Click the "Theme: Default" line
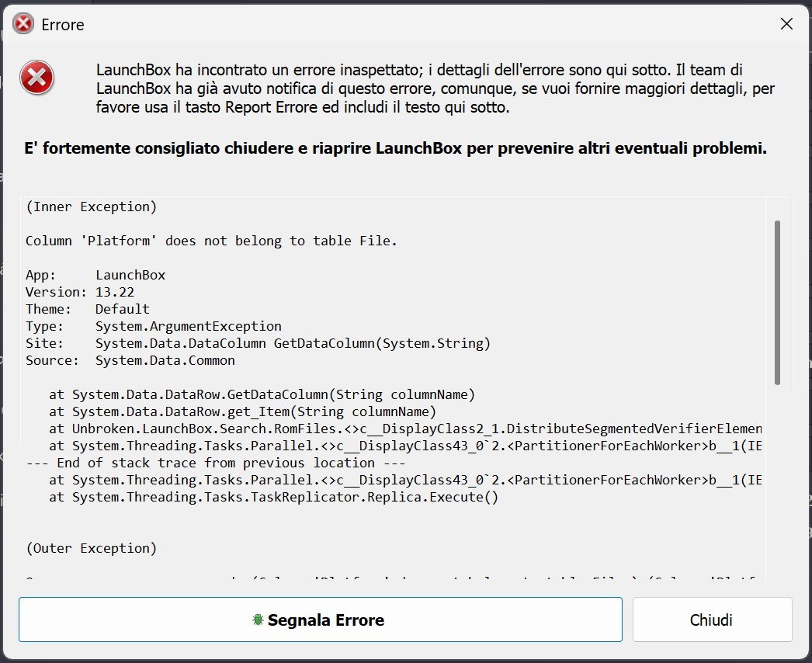This screenshot has width=812, height=663. 88,309
